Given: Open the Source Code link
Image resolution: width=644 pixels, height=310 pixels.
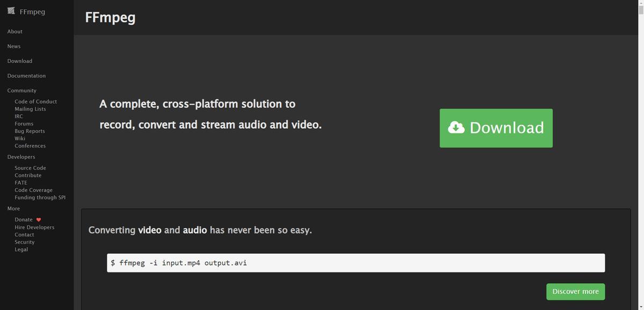Looking at the screenshot, I should pyautogui.click(x=30, y=168).
